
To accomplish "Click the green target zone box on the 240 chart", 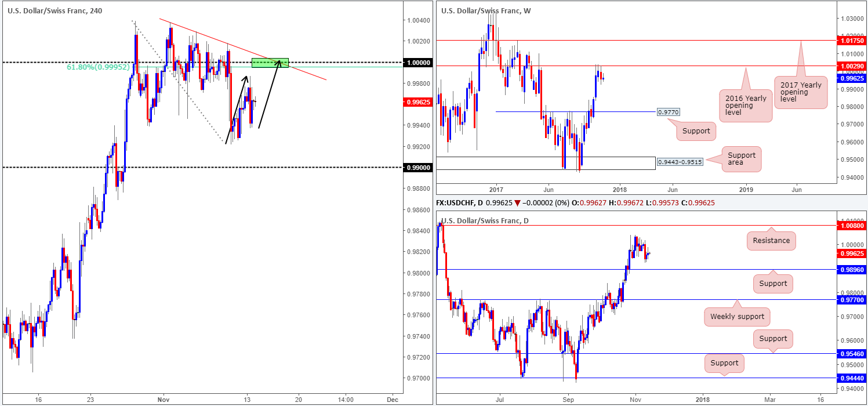I will tap(270, 62).
